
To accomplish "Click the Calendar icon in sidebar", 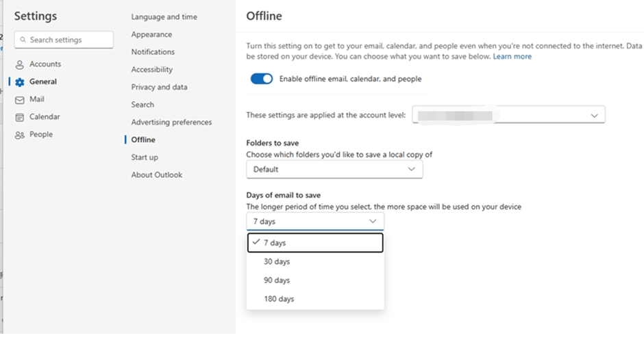I will [19, 117].
